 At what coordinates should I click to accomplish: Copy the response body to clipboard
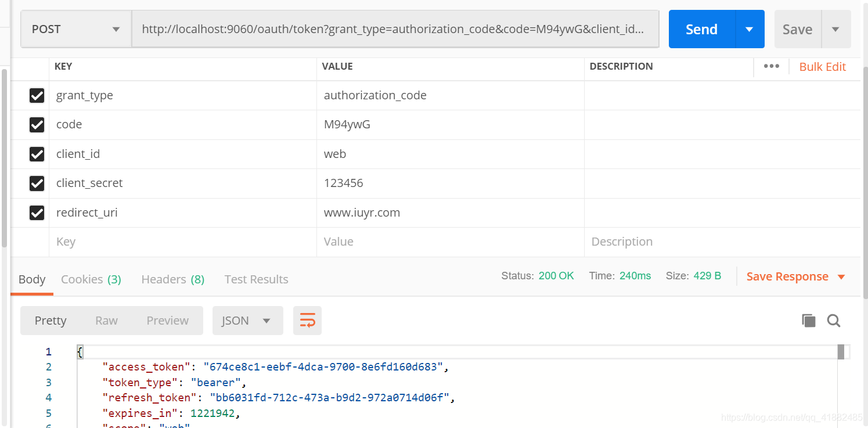point(809,321)
